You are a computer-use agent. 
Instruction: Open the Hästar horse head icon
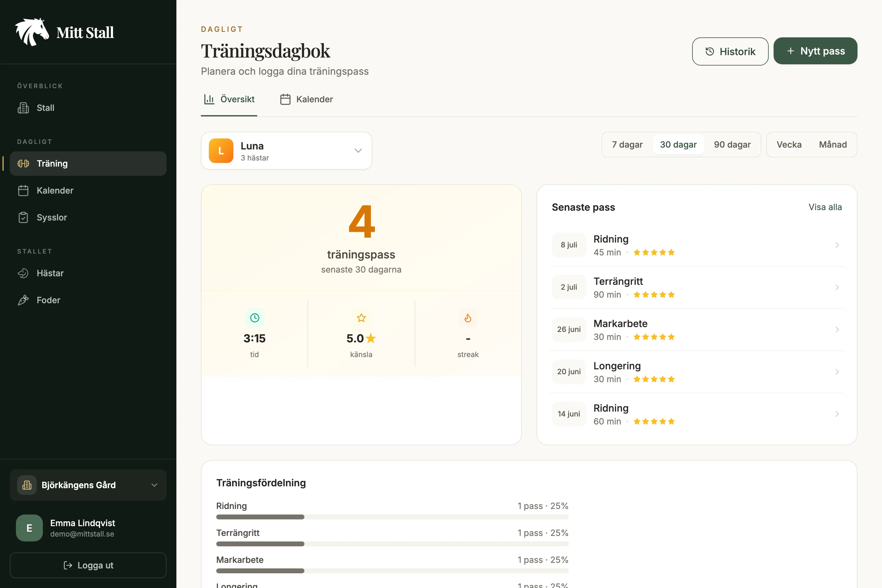(23, 273)
